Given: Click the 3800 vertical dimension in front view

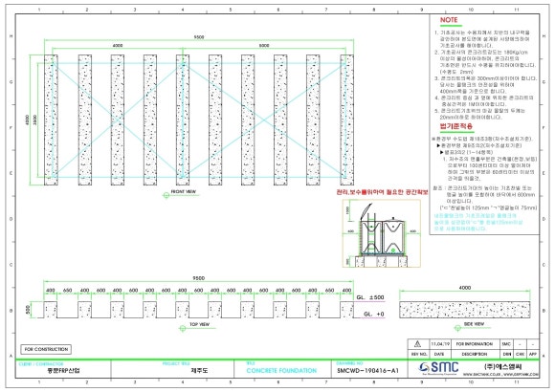Looking at the screenshot, I should click(x=34, y=120).
